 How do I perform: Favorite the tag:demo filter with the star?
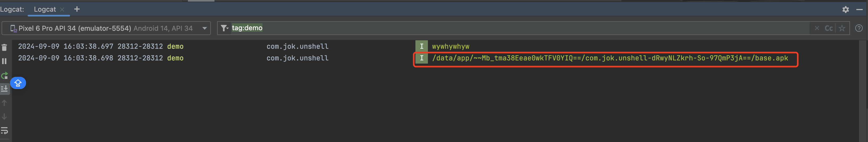842,28
